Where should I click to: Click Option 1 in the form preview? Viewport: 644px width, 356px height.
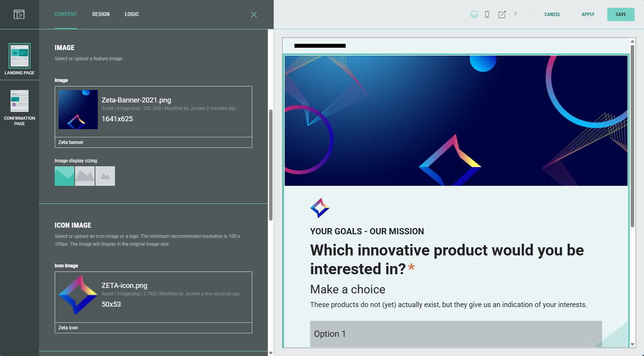(x=456, y=334)
